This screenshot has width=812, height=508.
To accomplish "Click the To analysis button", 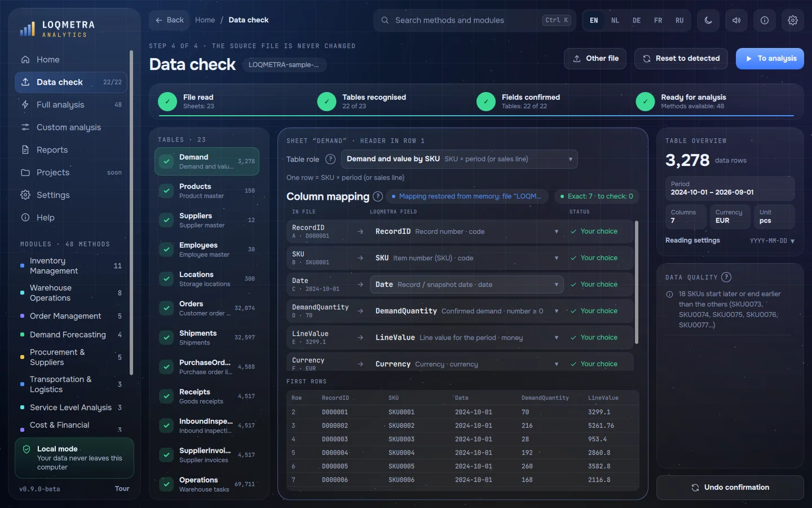I will point(770,59).
